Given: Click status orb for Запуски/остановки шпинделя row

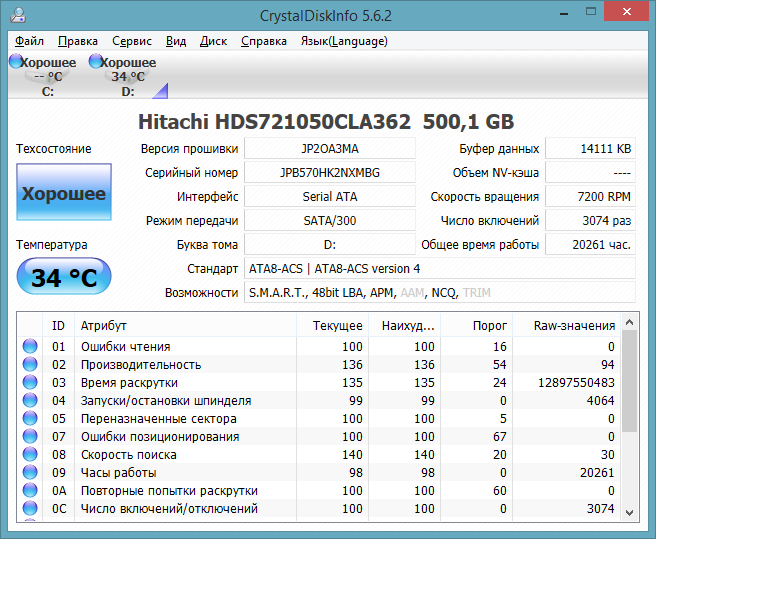Looking at the screenshot, I should tap(30, 401).
